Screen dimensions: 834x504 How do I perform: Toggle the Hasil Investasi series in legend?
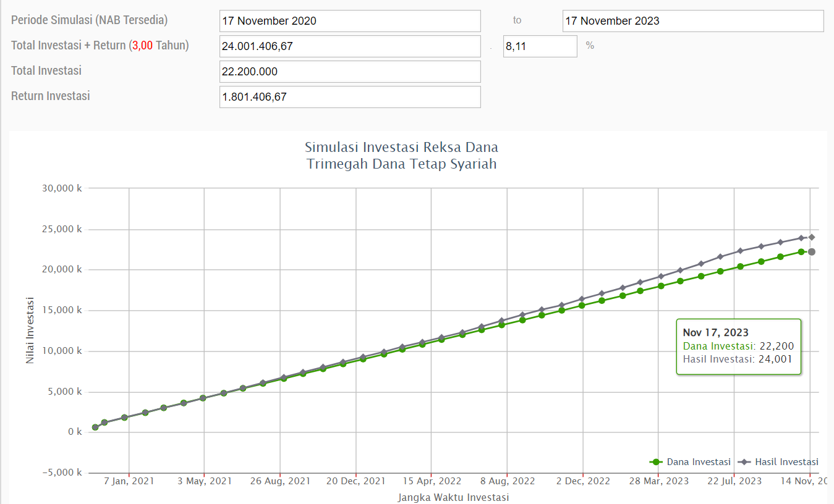[778, 462]
